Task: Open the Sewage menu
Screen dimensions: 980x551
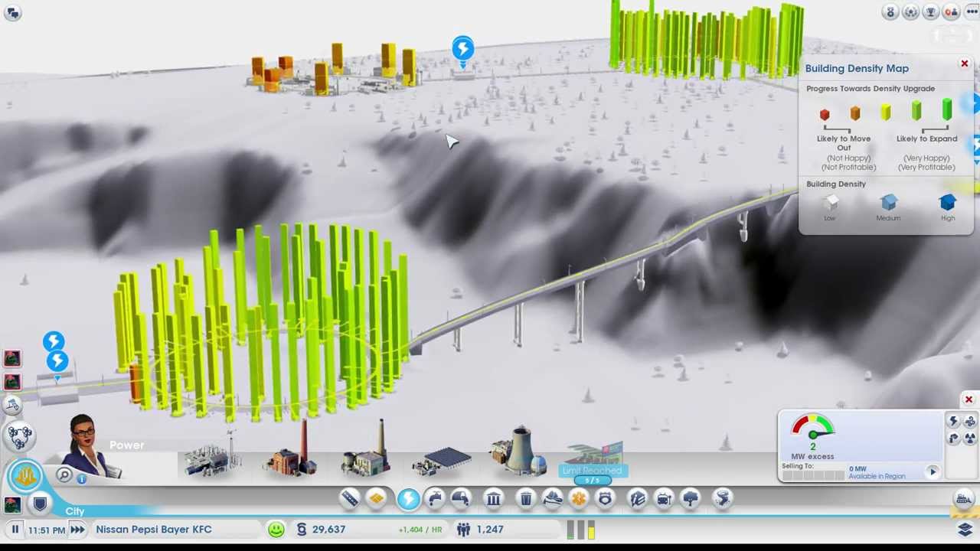Action: (x=461, y=499)
